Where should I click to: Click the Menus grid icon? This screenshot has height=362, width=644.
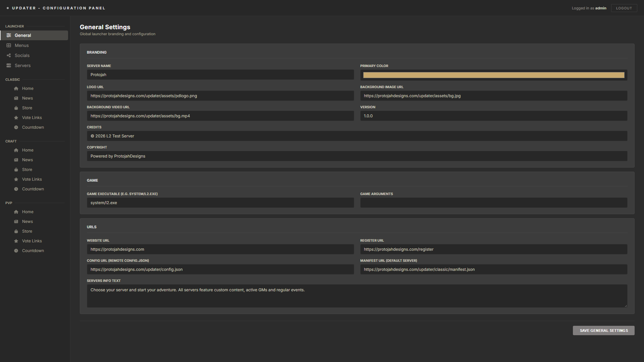pyautogui.click(x=9, y=45)
